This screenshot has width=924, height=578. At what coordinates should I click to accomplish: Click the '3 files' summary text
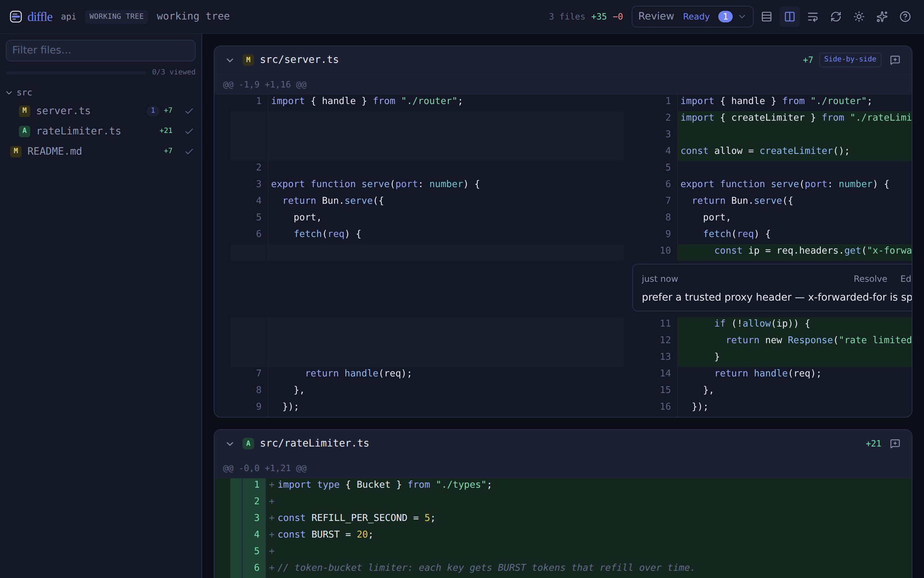click(567, 17)
